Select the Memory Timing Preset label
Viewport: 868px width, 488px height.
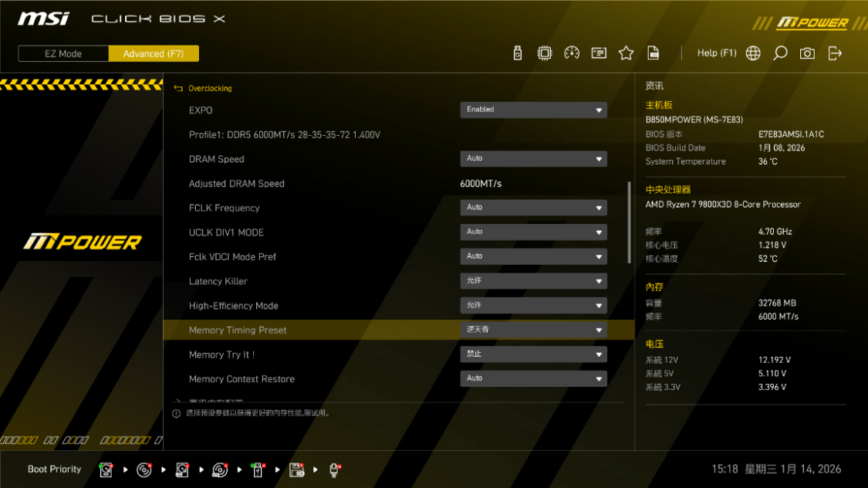click(238, 330)
